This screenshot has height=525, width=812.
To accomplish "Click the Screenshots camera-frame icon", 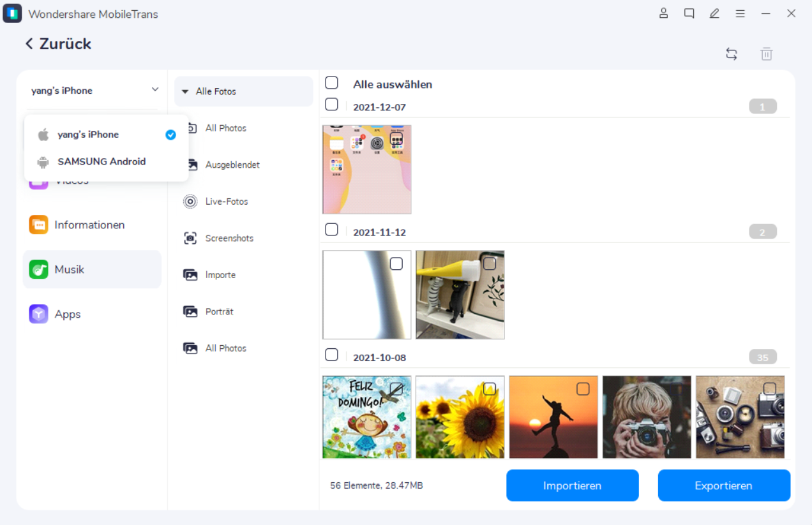I will point(190,239).
